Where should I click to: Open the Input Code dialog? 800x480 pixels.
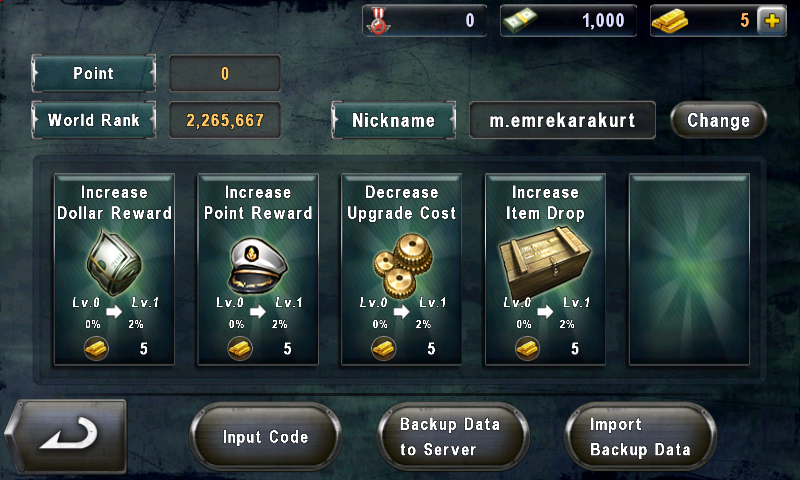(265, 437)
